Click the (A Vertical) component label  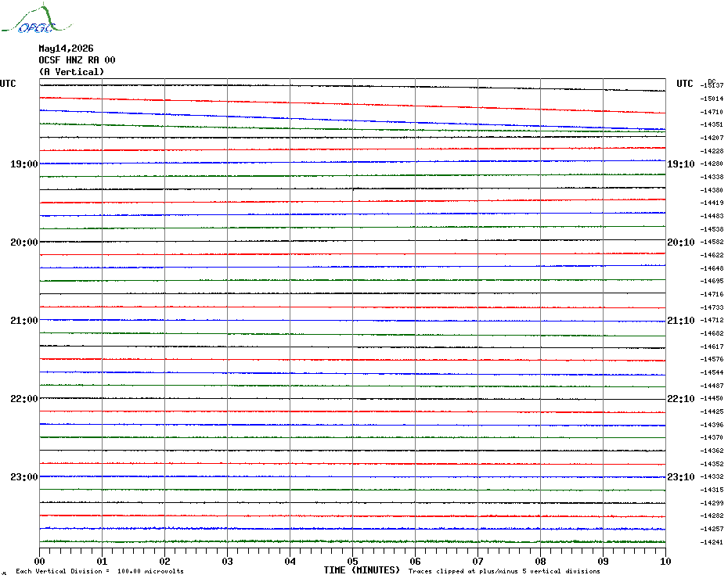click(71, 72)
